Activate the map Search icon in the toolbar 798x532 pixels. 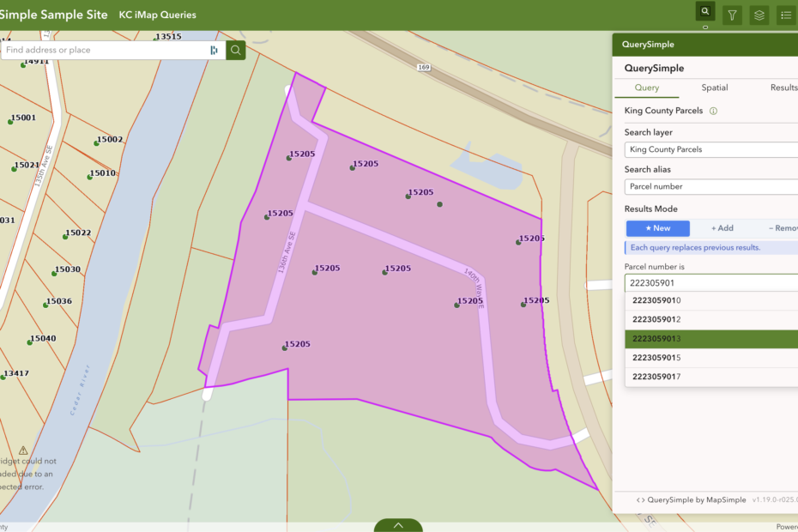[705, 12]
